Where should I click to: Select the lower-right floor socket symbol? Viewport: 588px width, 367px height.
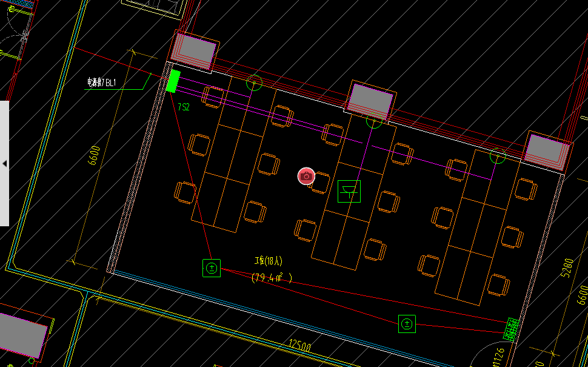point(407,324)
